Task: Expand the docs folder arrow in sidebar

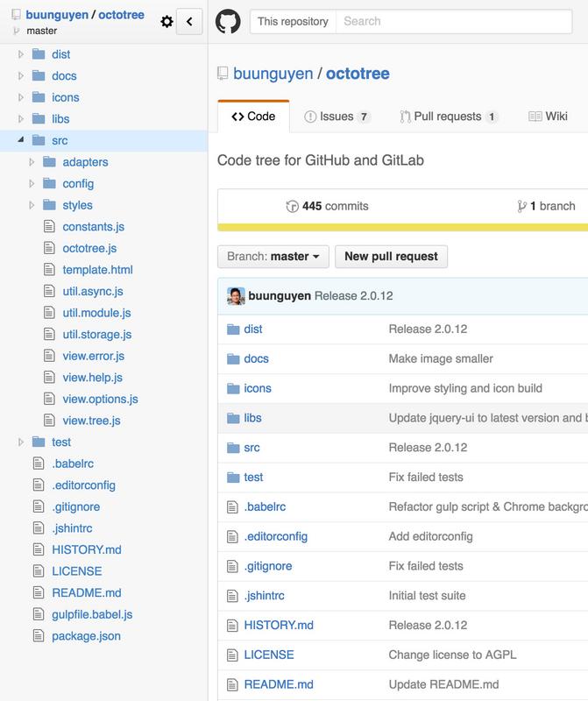Action: (20, 75)
